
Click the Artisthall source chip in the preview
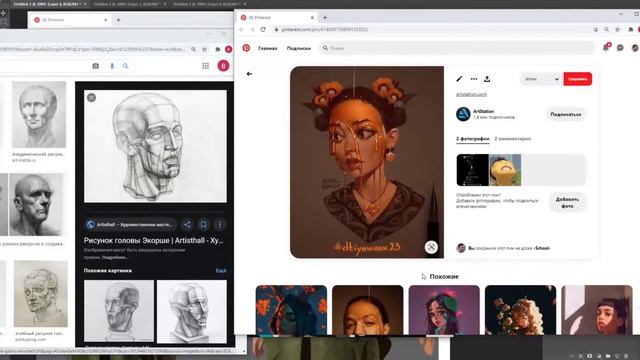pyautogui.click(x=131, y=224)
